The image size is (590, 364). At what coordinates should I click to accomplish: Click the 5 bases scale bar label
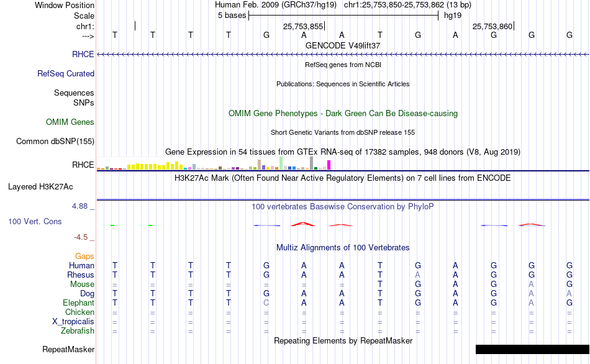click(x=232, y=16)
